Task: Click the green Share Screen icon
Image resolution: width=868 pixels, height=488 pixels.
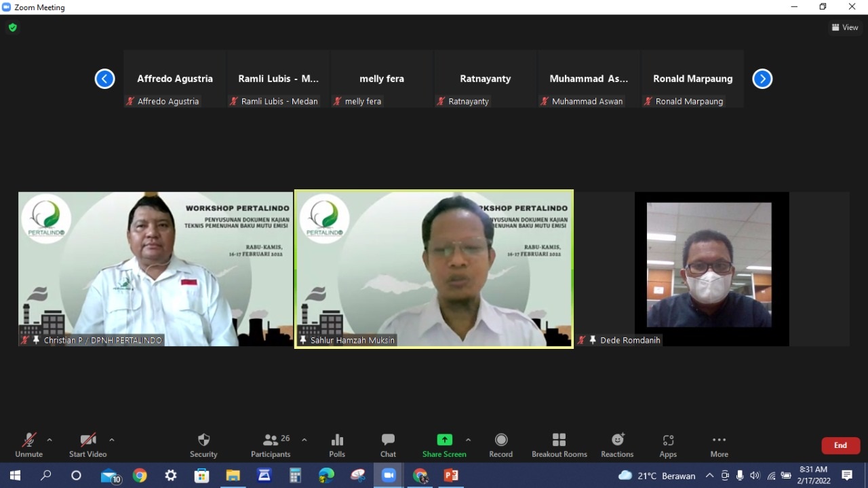Action: [444, 440]
